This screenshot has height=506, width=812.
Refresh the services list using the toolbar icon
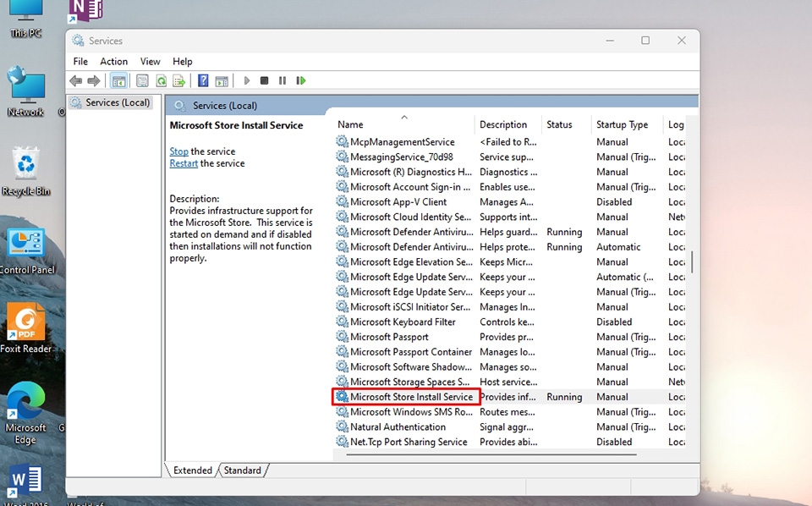pyautogui.click(x=161, y=80)
